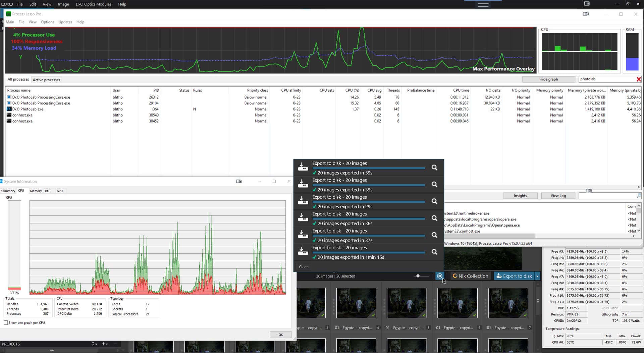
Task: Click export icon of 1min 15s export row
Action: tap(303, 251)
